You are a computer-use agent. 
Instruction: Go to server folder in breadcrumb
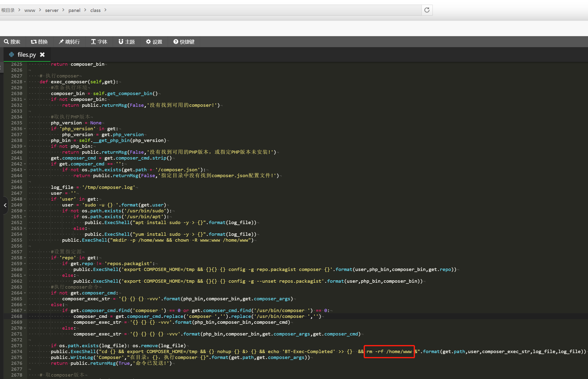(52, 10)
